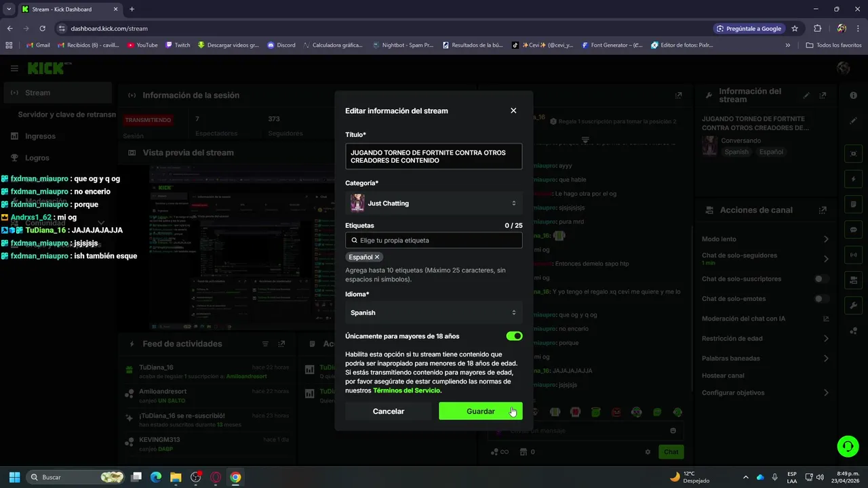This screenshot has width=868, height=488.
Task: Click the chat bubble icon in right rail
Action: (x=853, y=230)
